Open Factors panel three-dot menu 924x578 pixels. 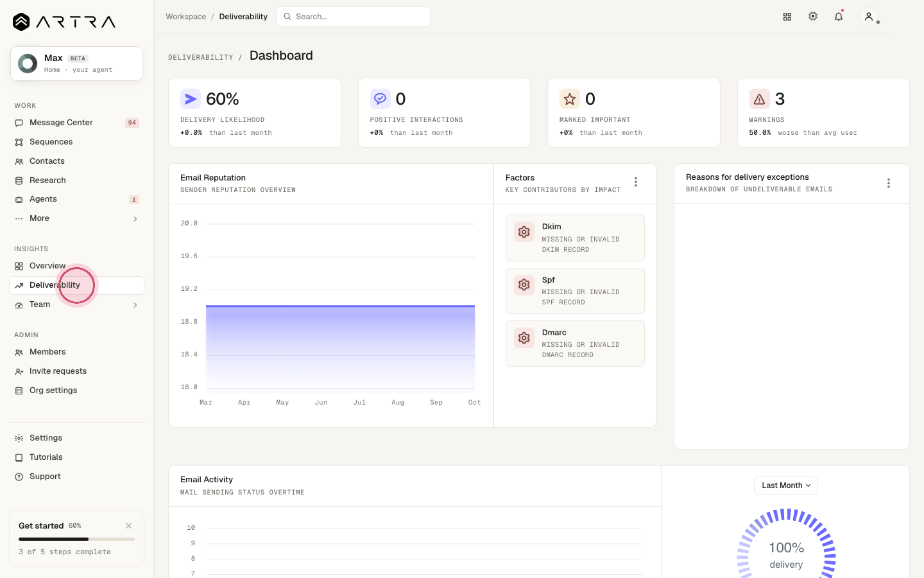pyautogui.click(x=636, y=182)
